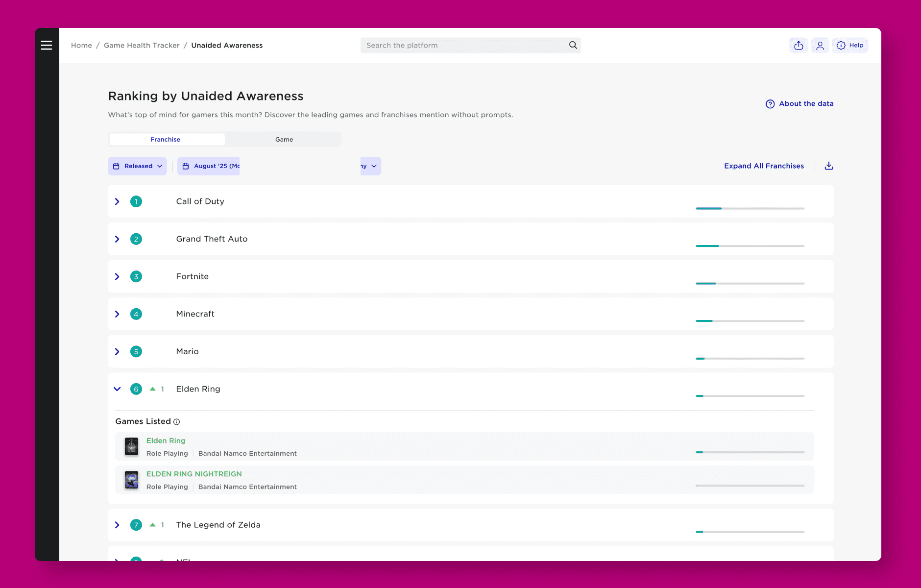Click the search magnifier icon
Screen dimensions: 921x588
click(x=573, y=45)
